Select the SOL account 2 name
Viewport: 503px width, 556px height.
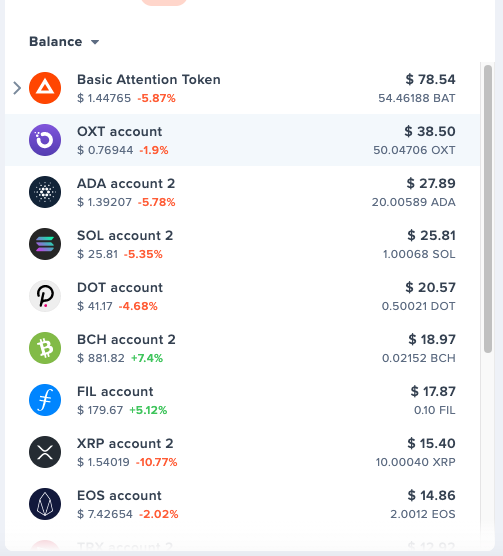click(125, 236)
